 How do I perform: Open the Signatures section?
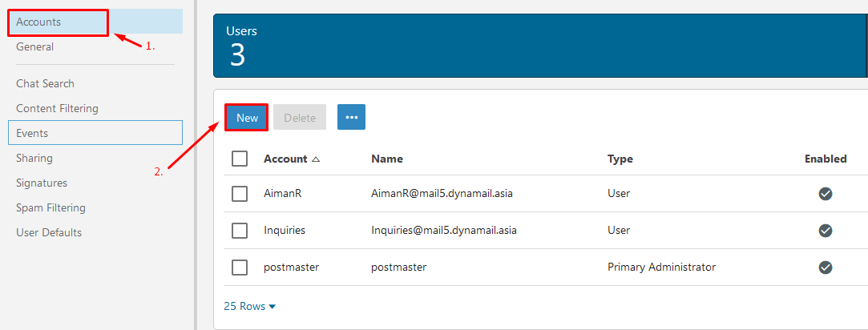42,183
